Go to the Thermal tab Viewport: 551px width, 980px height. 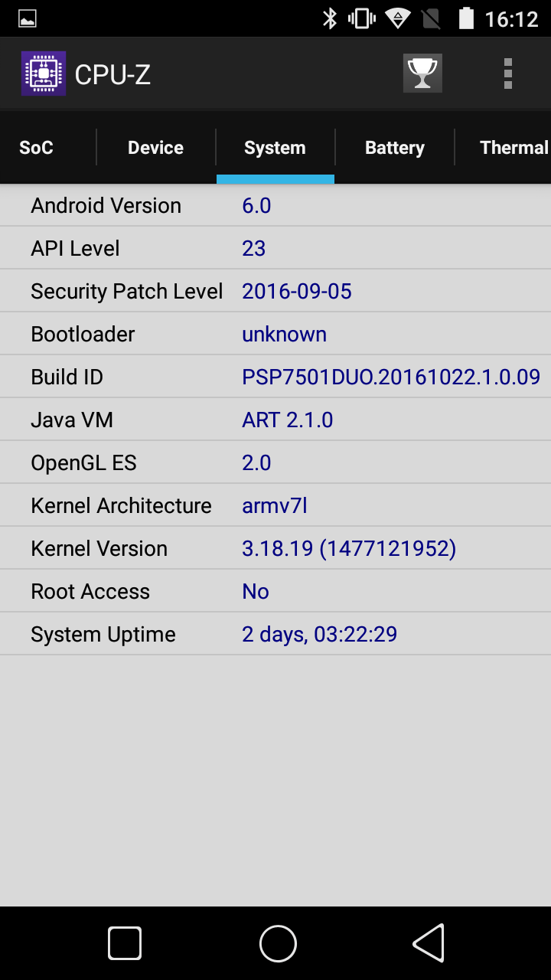tap(514, 148)
